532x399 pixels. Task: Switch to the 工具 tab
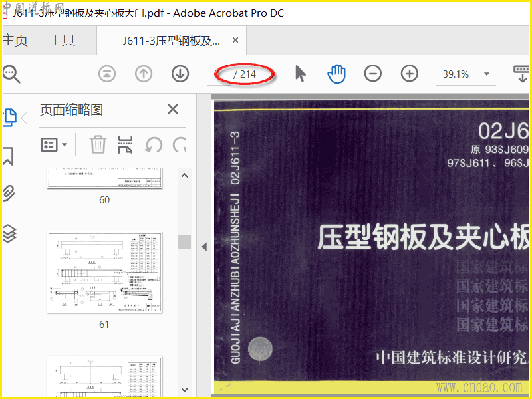(62, 40)
